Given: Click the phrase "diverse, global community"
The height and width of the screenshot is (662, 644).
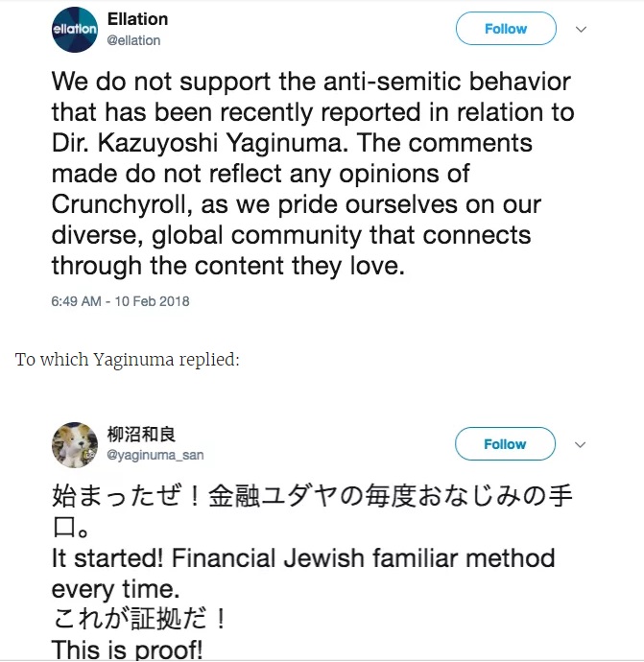Looking at the screenshot, I should point(221,235).
